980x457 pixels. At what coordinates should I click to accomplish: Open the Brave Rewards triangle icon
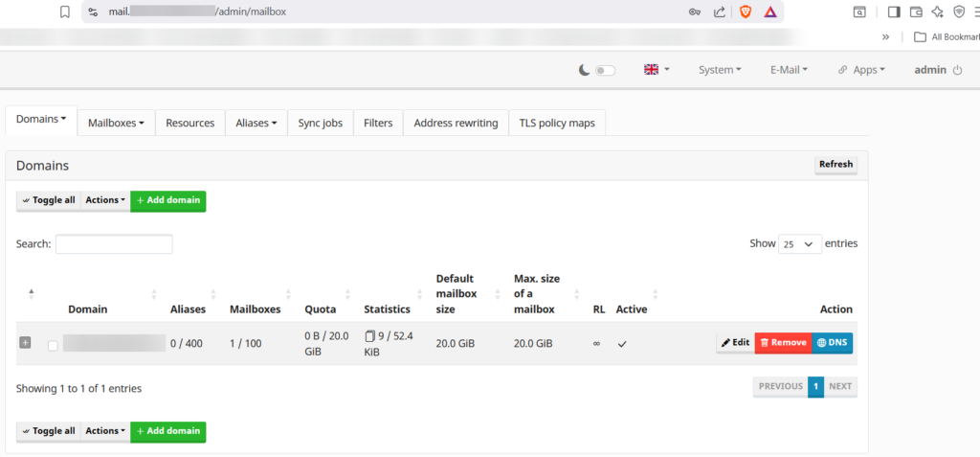(x=769, y=11)
